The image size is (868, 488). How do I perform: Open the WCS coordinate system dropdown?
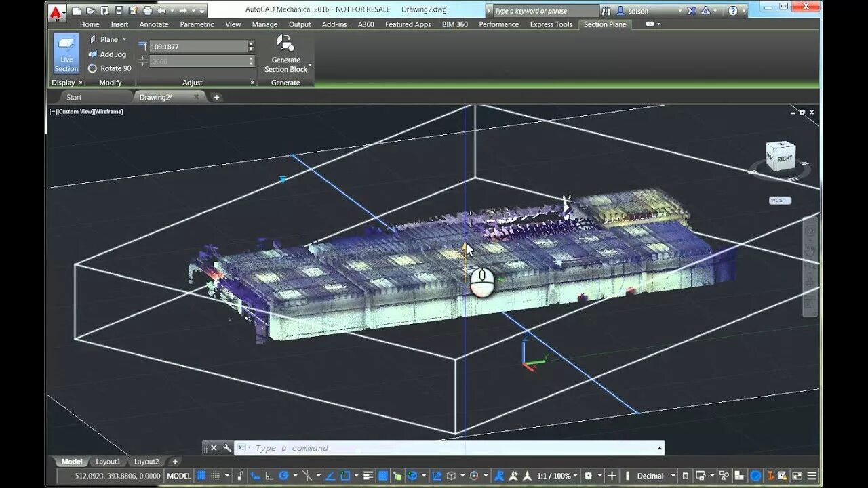(780, 201)
